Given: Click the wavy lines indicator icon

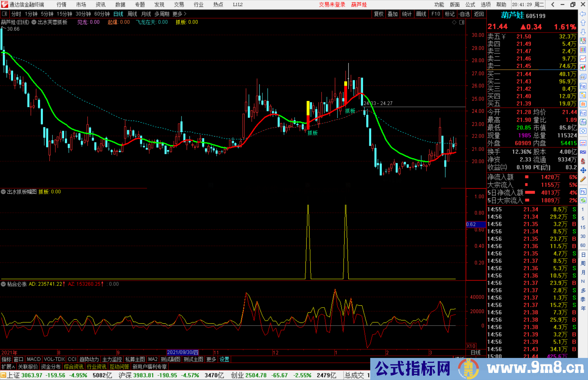Looking at the screenshot, I should point(583,143).
